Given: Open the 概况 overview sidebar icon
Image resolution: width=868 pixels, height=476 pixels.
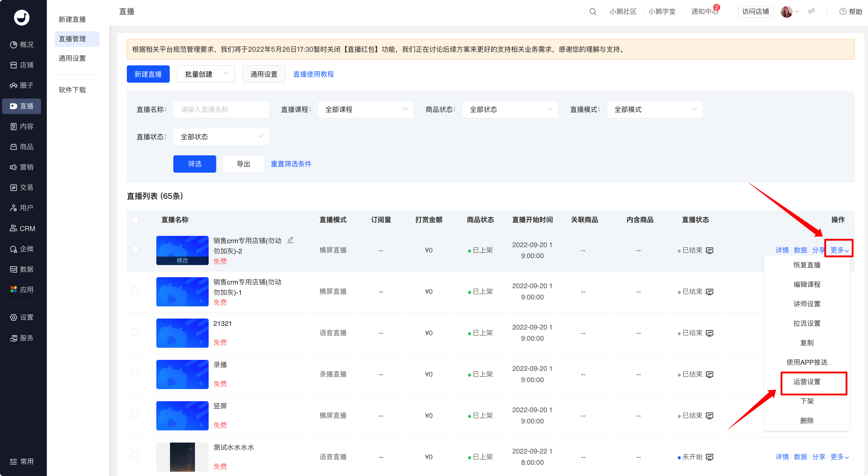Looking at the screenshot, I should pos(13,44).
